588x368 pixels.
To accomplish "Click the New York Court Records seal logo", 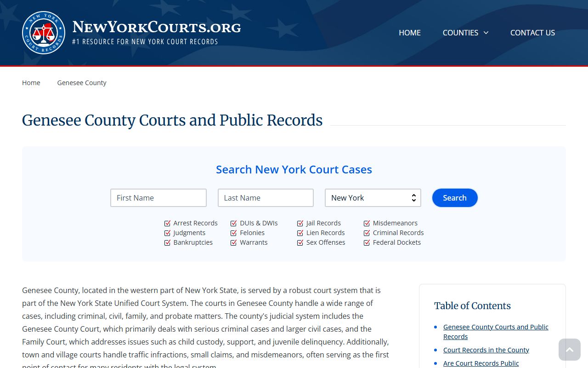I will coord(44,33).
